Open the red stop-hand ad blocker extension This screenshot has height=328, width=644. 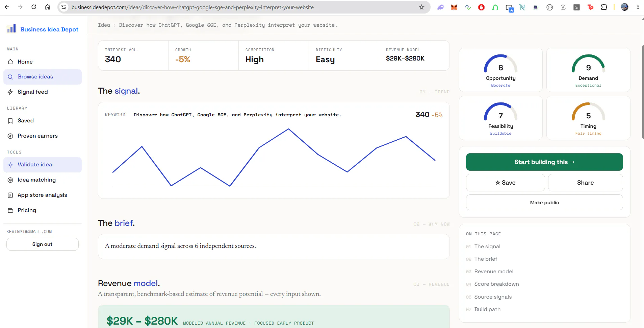coord(482,7)
